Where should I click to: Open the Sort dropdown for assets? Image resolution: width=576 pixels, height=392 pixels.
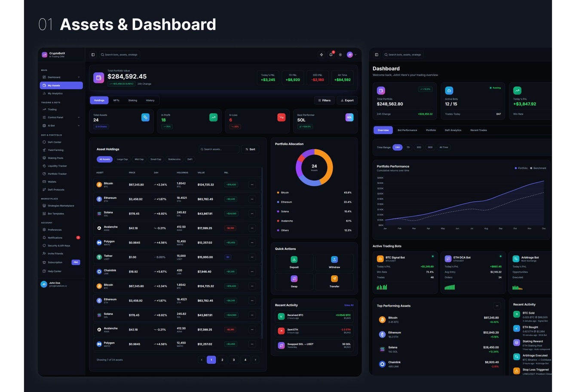tap(250, 149)
